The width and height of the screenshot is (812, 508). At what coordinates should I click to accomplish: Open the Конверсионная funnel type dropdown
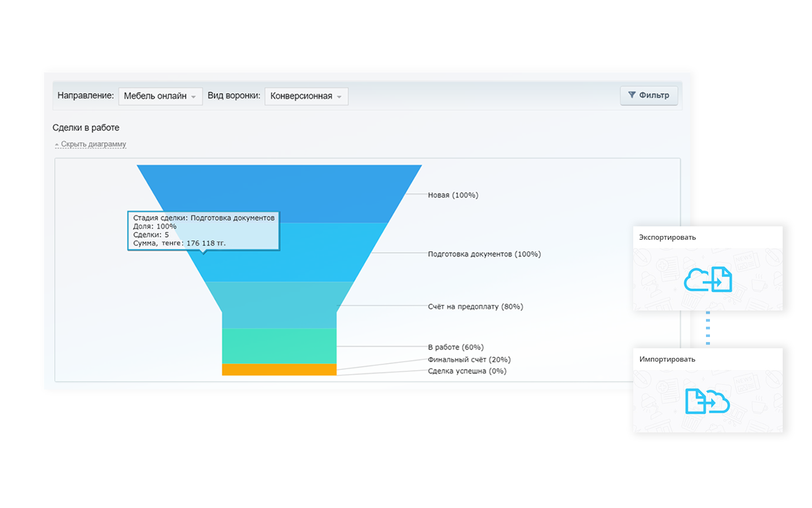[x=306, y=96]
